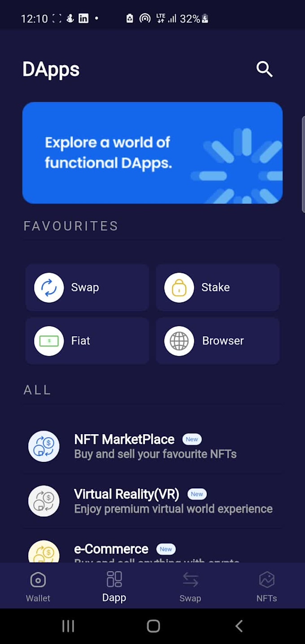Select the Swap icon in Favourites
Viewport: 305px width, 644px height.
pyautogui.click(x=49, y=287)
